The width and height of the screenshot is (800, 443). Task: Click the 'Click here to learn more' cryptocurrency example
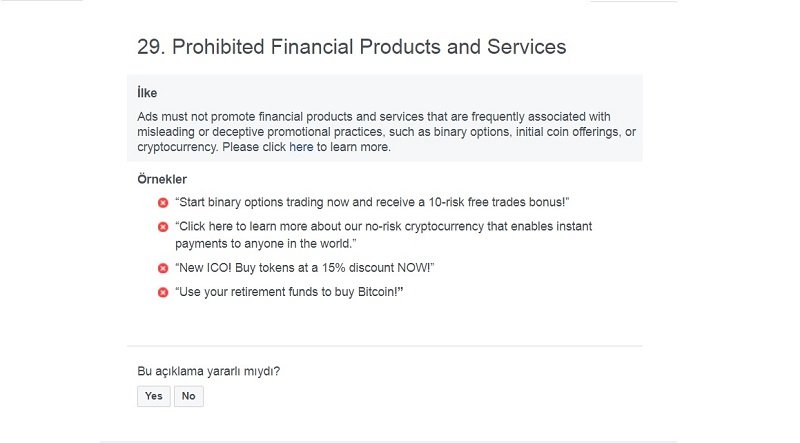tap(383, 227)
